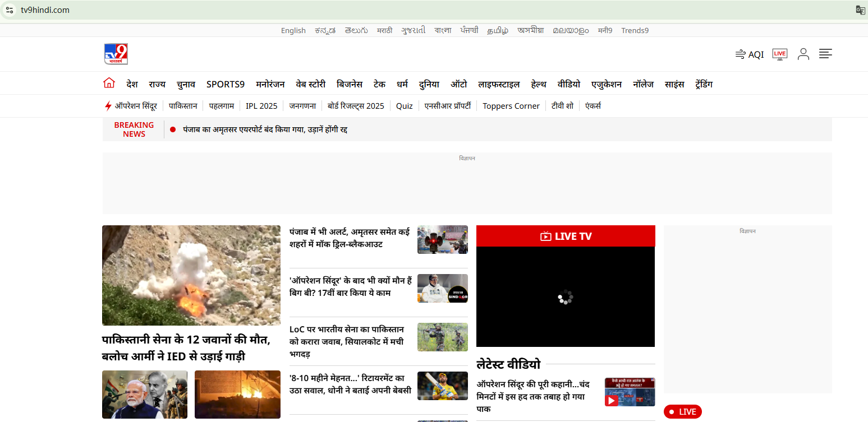Click the browser translate page icon
Viewport: 868px width, 422px height.
(860, 10)
